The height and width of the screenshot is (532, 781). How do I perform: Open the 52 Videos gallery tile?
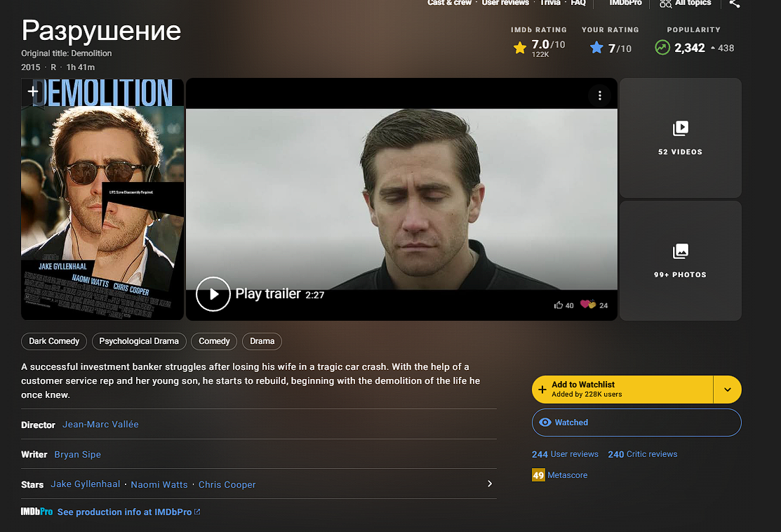(681, 138)
